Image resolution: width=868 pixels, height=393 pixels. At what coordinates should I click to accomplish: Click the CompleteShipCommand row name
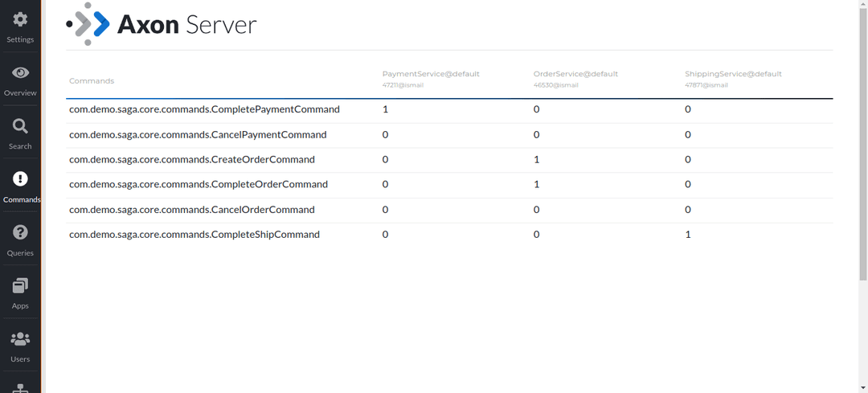point(194,235)
